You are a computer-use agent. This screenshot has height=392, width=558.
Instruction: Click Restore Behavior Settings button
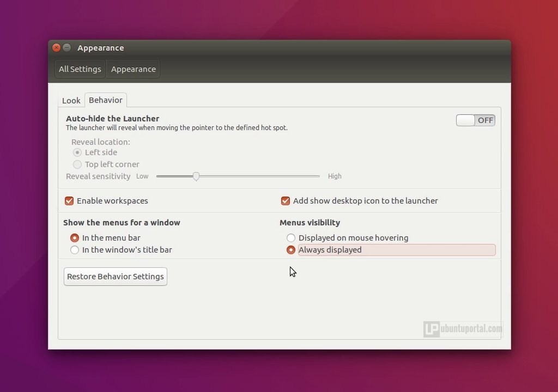pos(116,277)
